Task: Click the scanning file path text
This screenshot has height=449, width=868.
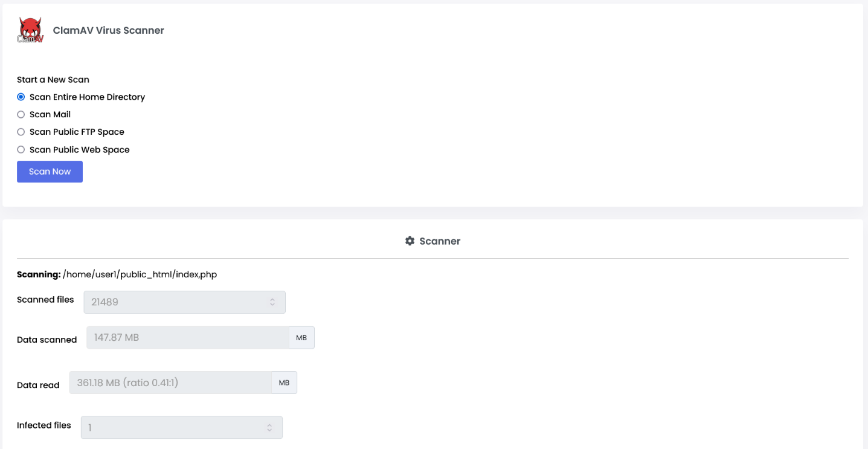Action: click(x=140, y=274)
